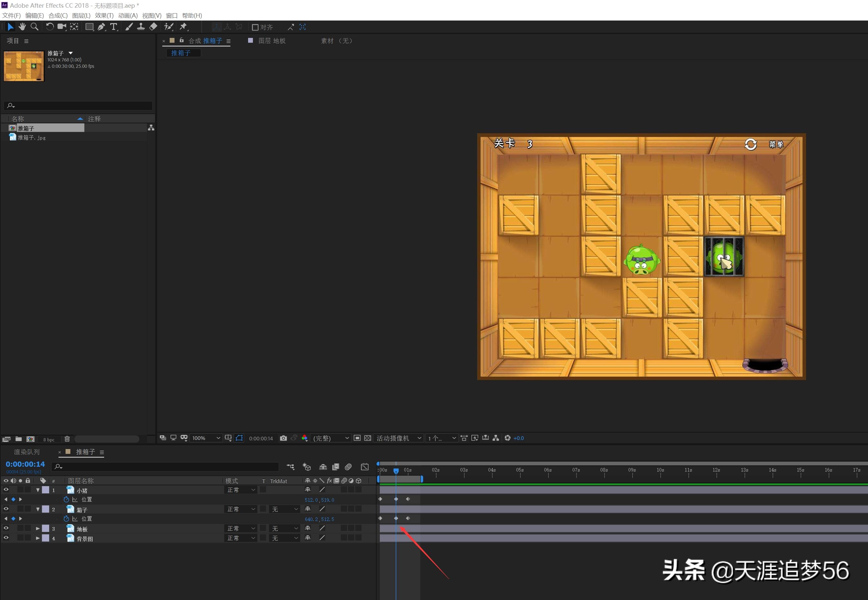The width and height of the screenshot is (868, 600).
Task: Open the 100% magnification dropdown
Action: [206, 438]
